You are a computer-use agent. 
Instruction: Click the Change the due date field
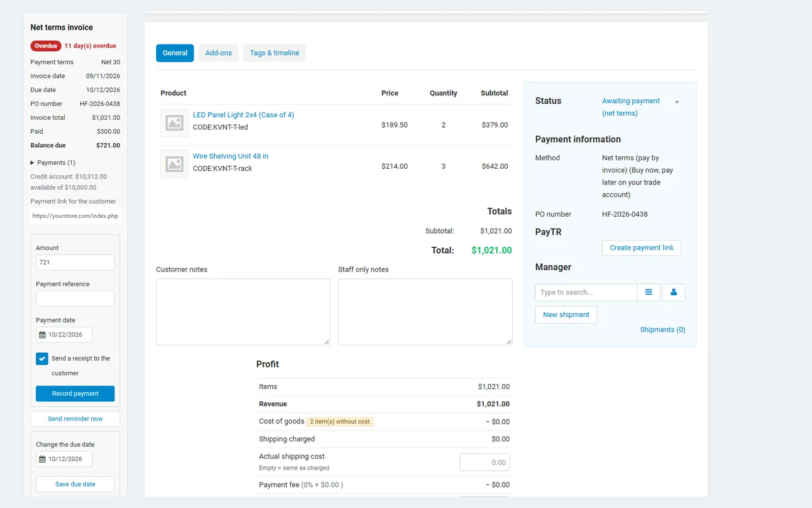click(x=64, y=459)
